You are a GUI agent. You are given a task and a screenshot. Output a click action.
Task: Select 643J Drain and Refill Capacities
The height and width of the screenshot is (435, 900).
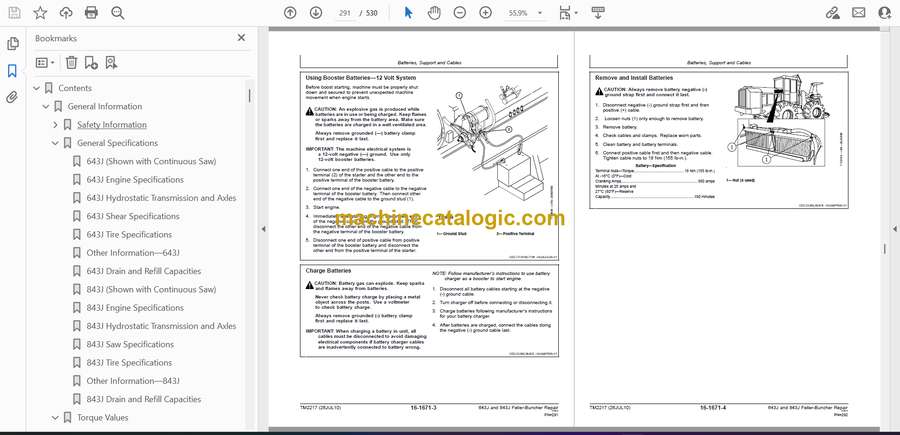143,271
